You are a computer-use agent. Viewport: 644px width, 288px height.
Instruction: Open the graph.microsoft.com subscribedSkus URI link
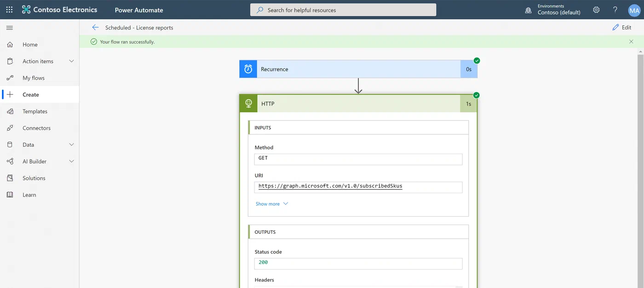pos(330,186)
